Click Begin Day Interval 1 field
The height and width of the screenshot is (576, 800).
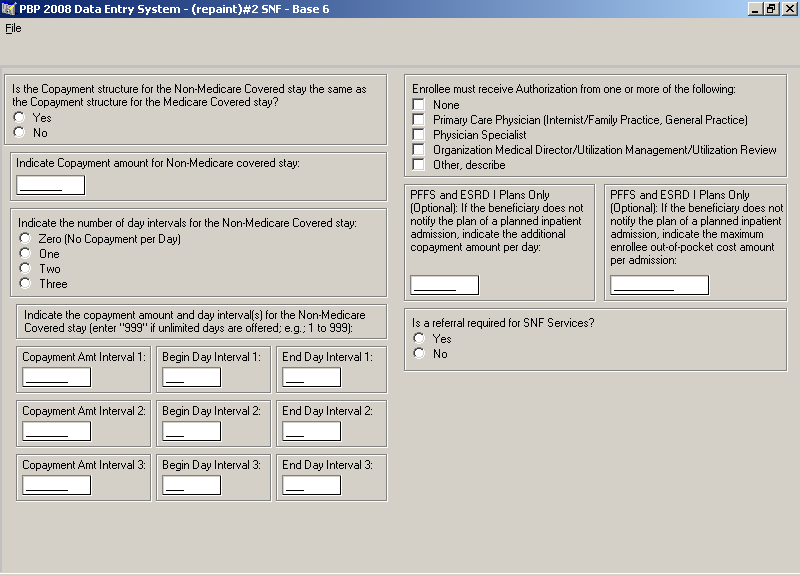(192, 378)
